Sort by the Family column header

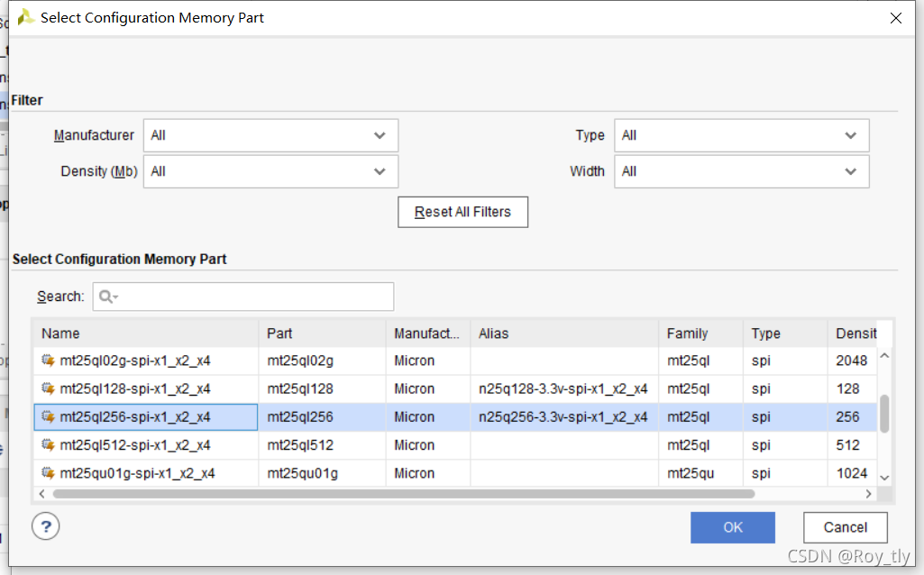point(700,333)
